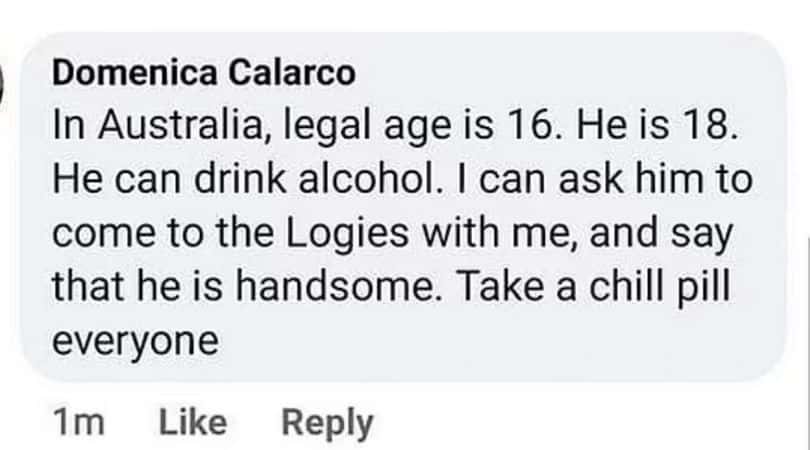
Task: Click empty gray bubble area right of "everyone"
Action: [500, 340]
